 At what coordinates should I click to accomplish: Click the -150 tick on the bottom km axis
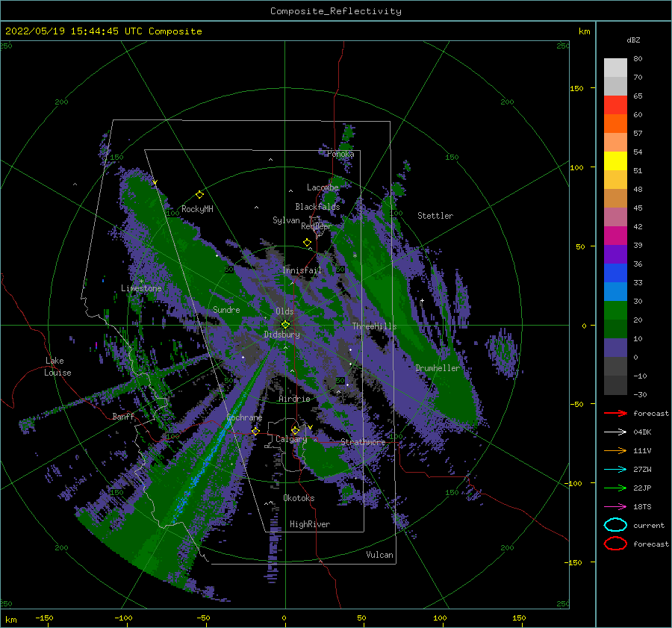(44, 618)
